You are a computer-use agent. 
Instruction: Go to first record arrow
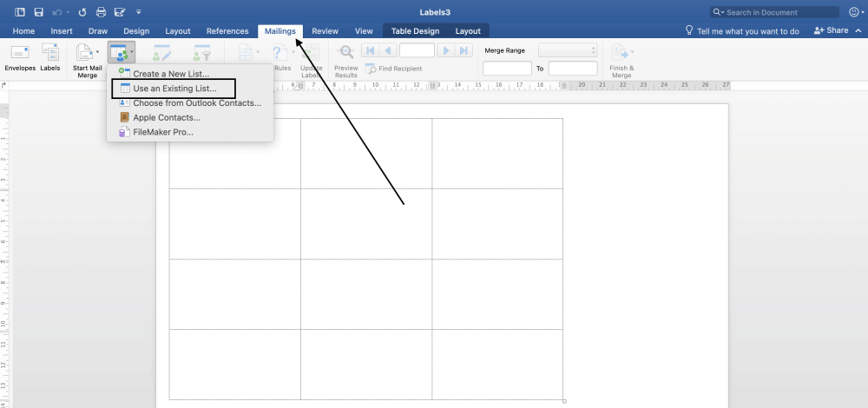point(370,50)
